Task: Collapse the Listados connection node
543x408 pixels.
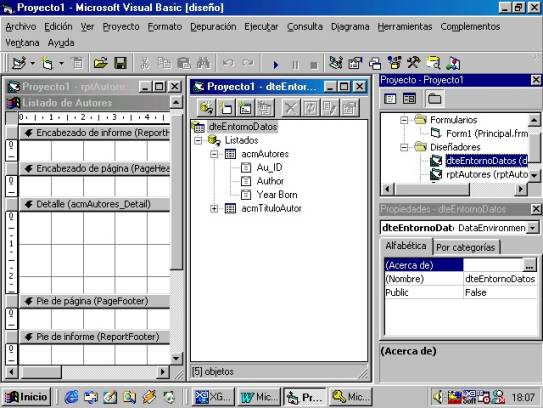Action: tap(198, 140)
